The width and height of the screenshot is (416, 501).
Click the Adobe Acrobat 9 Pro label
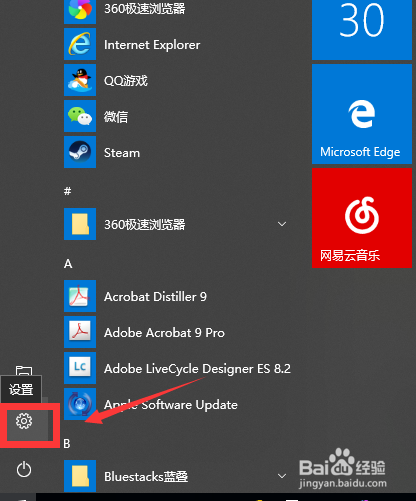click(x=164, y=333)
